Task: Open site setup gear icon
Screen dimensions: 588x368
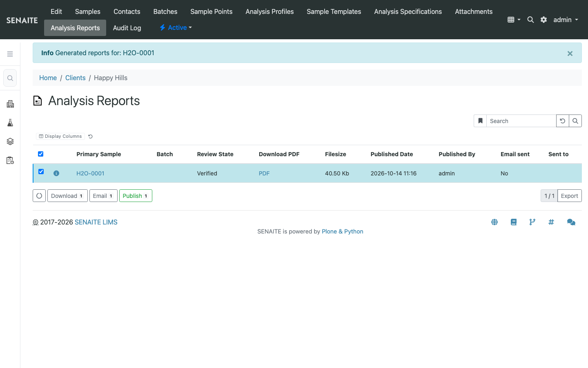Action: [543, 20]
